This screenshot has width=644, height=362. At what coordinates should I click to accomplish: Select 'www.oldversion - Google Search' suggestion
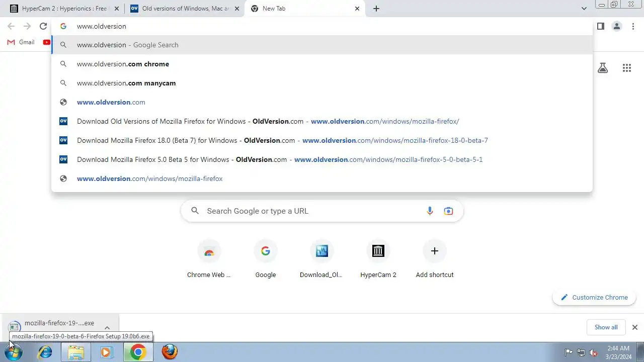(322, 45)
